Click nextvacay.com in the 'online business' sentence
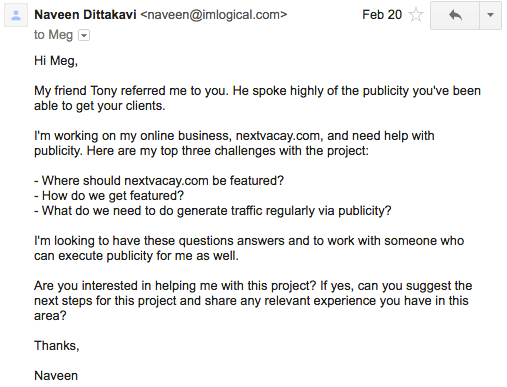507x387 pixels. [278, 136]
